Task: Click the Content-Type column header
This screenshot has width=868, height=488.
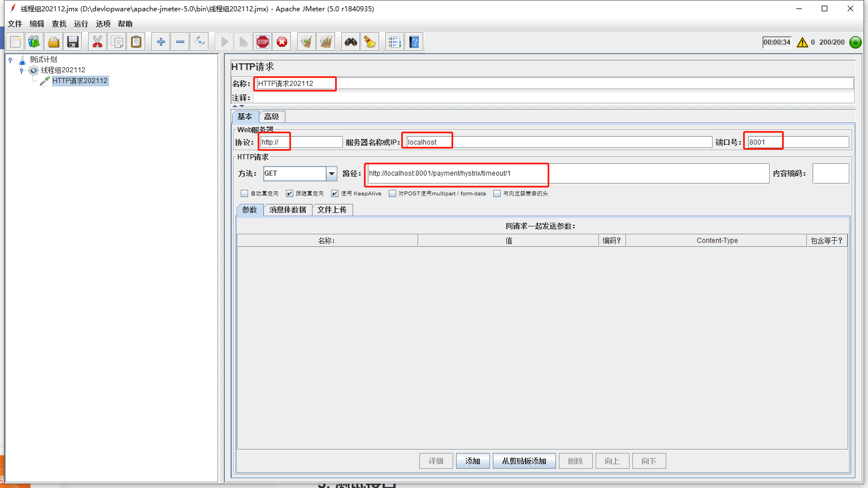Action: point(717,241)
